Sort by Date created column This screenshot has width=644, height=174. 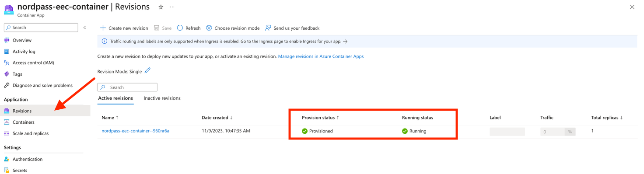coord(217,118)
